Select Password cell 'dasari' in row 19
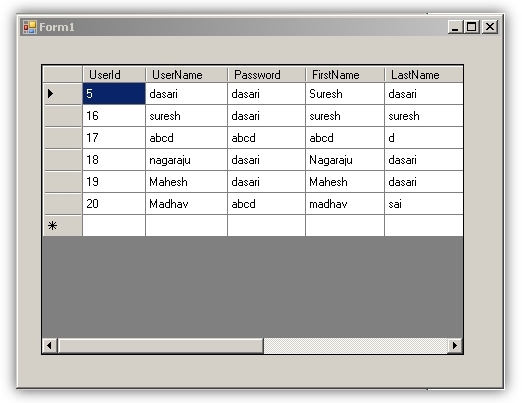The width and height of the screenshot is (522, 403). pyautogui.click(x=267, y=182)
